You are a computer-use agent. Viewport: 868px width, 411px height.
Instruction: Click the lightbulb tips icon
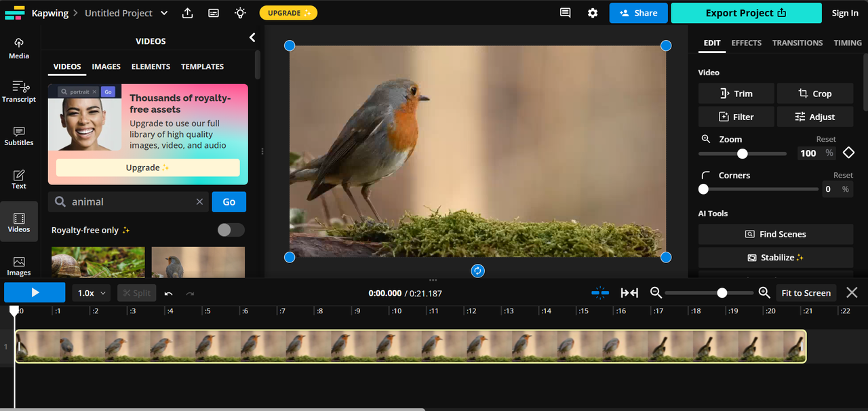[x=240, y=13]
